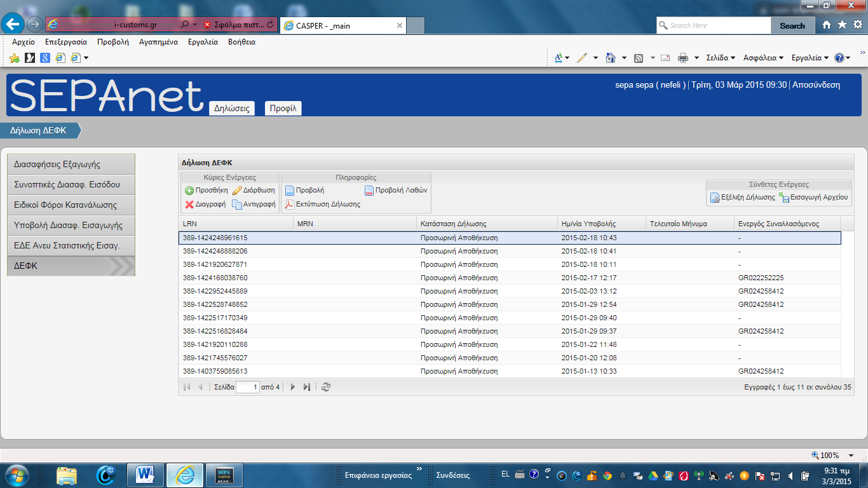Open the Αγαπημένα menu
The height and width of the screenshot is (488, 868).
[158, 42]
